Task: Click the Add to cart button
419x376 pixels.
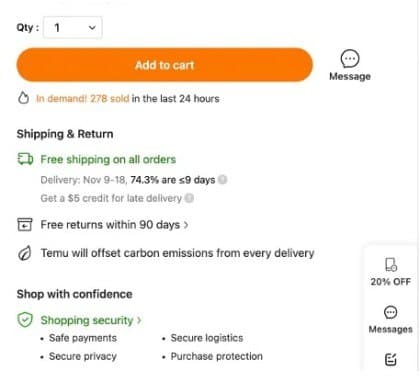Action: pyautogui.click(x=165, y=65)
